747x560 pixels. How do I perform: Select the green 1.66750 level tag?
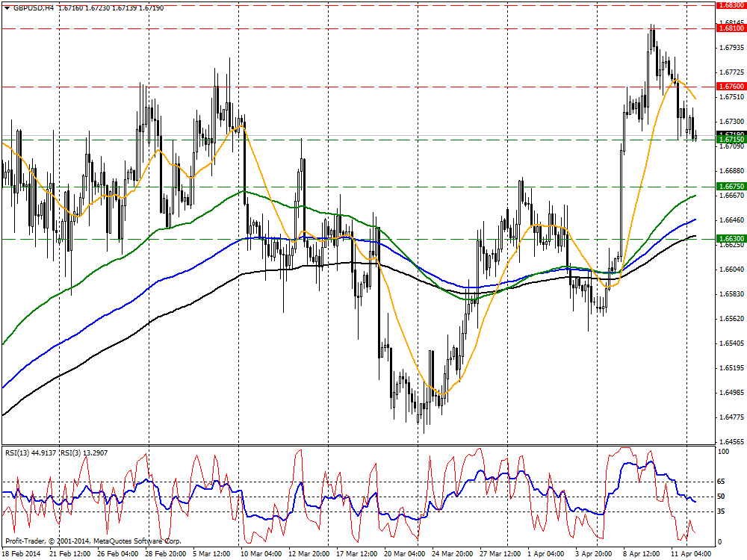[731, 186]
